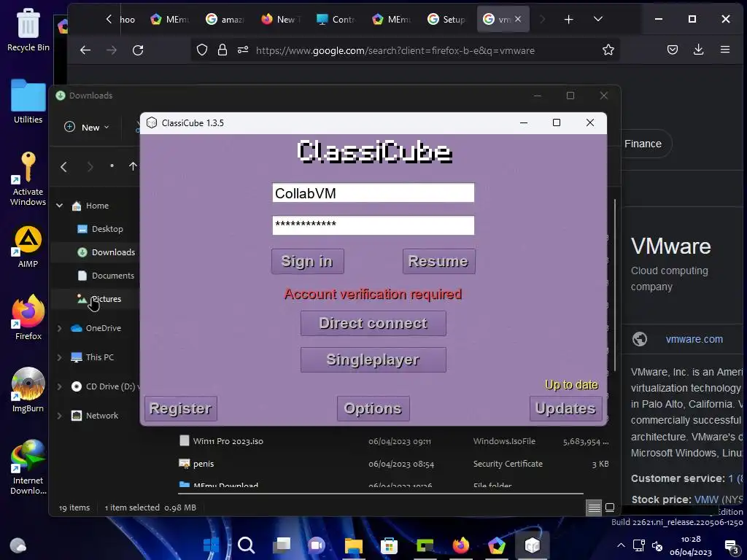This screenshot has width=747, height=560.
Task: Start Singleplayer mode in ClassiCube
Action: coord(373,359)
